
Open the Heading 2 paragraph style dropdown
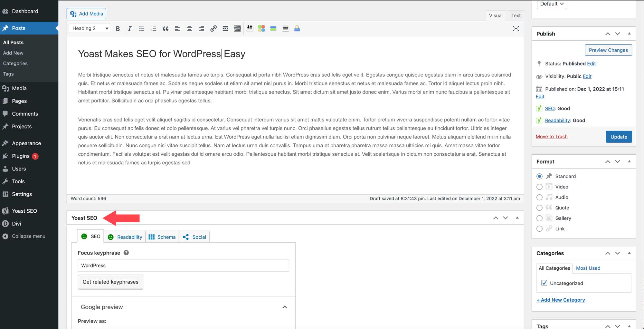pos(90,28)
